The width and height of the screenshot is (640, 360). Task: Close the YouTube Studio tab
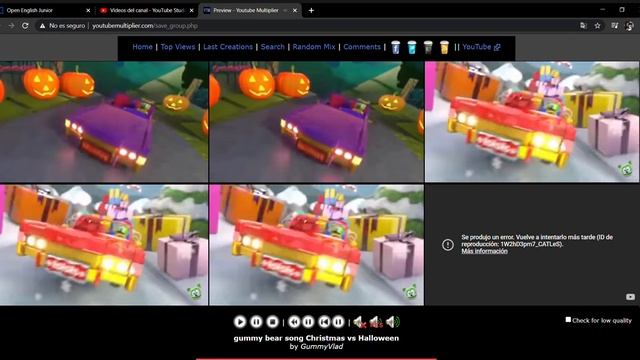(x=191, y=11)
